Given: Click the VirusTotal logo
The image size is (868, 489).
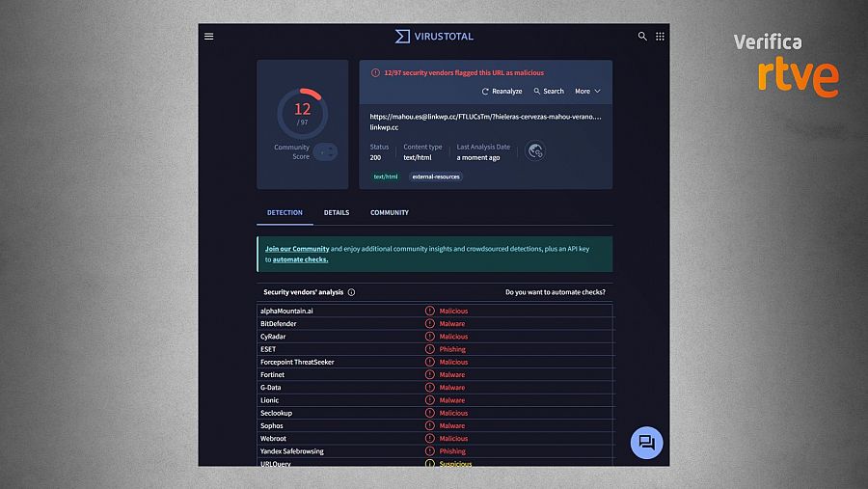Looking at the screenshot, I should point(434,37).
